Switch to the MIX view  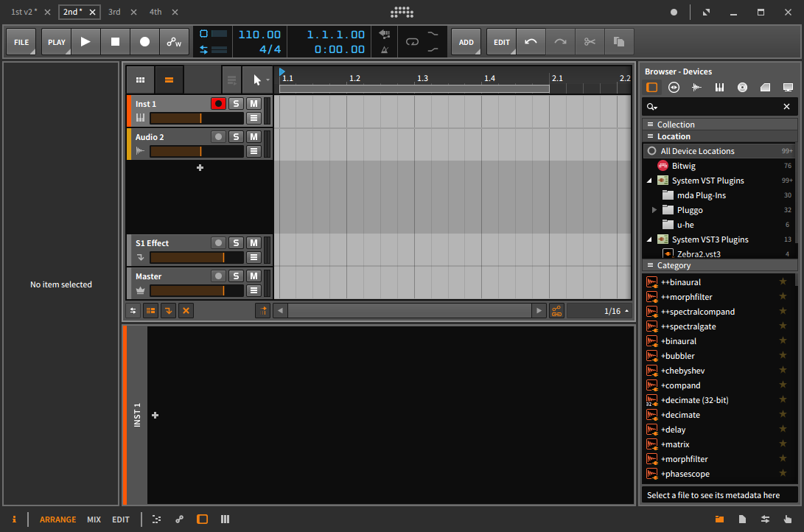pyautogui.click(x=94, y=519)
